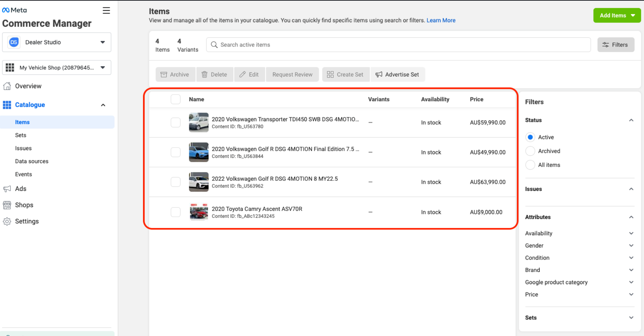Click the Advertise Set megaphone icon
The height and width of the screenshot is (336, 644).
pos(379,74)
